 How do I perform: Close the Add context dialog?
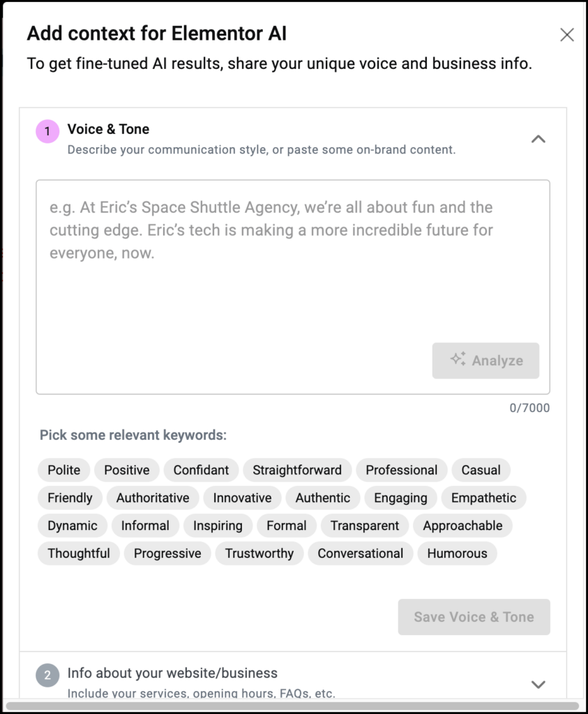566,35
